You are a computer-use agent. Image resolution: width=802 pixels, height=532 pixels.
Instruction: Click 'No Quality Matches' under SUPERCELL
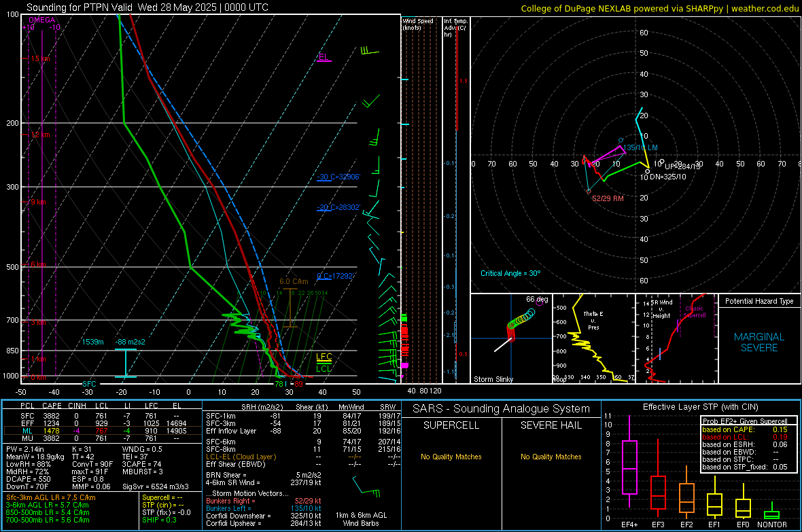tap(451, 457)
